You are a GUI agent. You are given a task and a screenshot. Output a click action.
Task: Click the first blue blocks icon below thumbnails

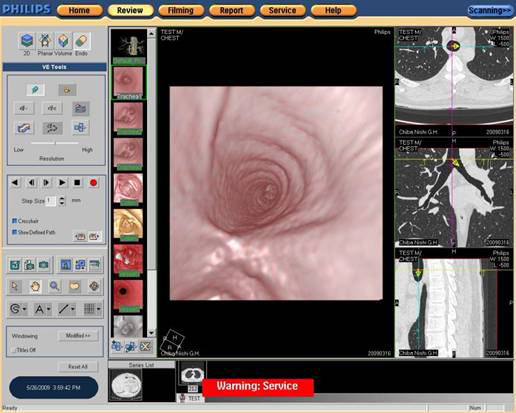pyautogui.click(x=117, y=346)
